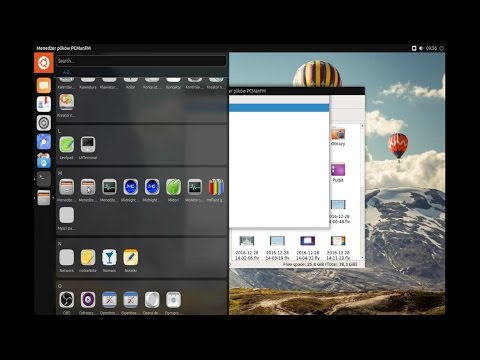
Task: Click the volume indicator in the top panel
Action: point(421,48)
